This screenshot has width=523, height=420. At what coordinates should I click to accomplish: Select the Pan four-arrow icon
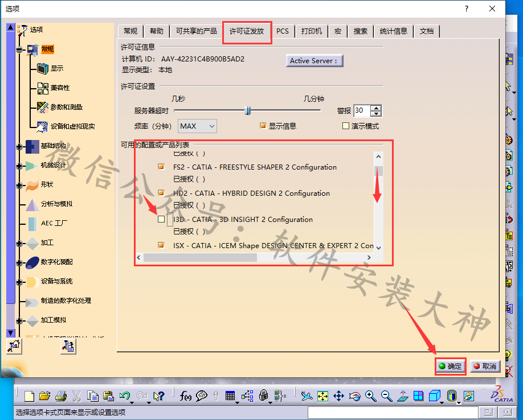pos(338,396)
